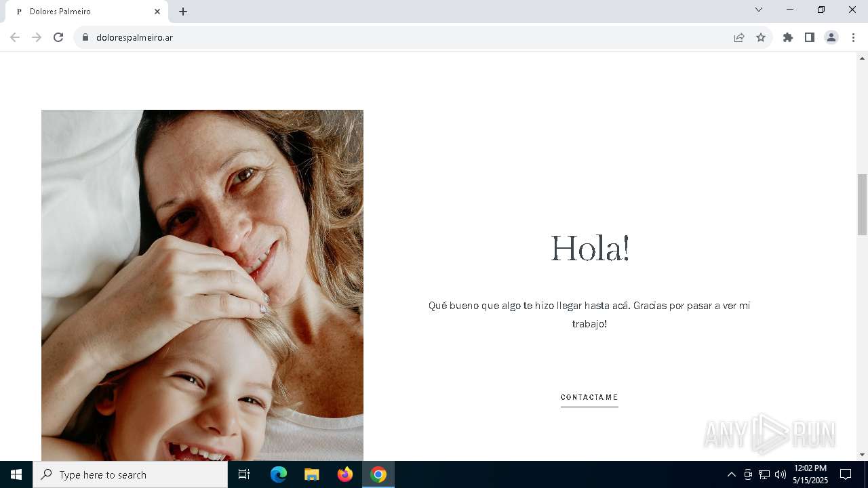Close the Dolores Palmeiro tab
868x488 pixels.
[157, 12]
